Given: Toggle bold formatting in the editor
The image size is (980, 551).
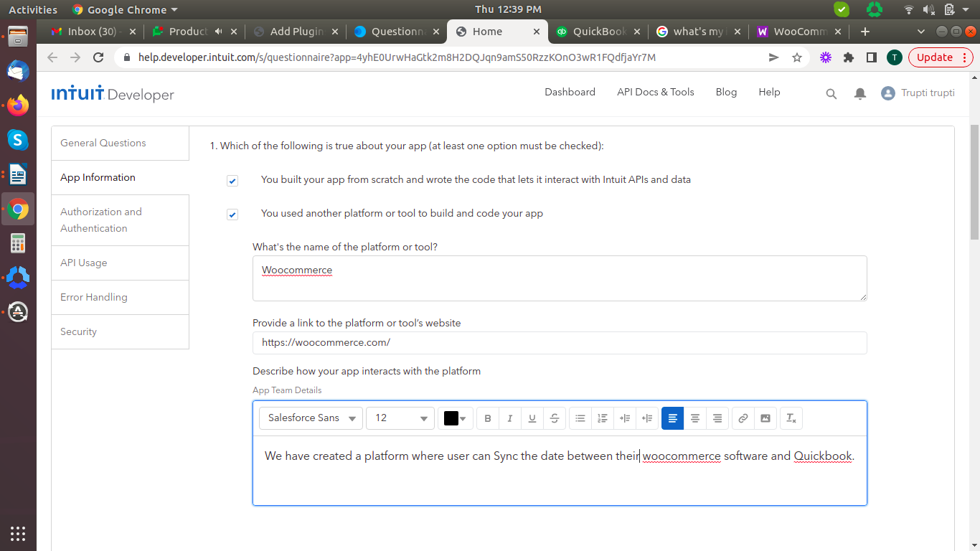Looking at the screenshot, I should click(x=488, y=418).
